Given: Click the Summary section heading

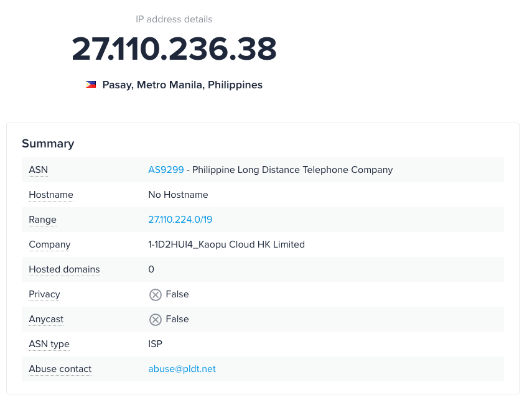Looking at the screenshot, I should (x=48, y=144).
